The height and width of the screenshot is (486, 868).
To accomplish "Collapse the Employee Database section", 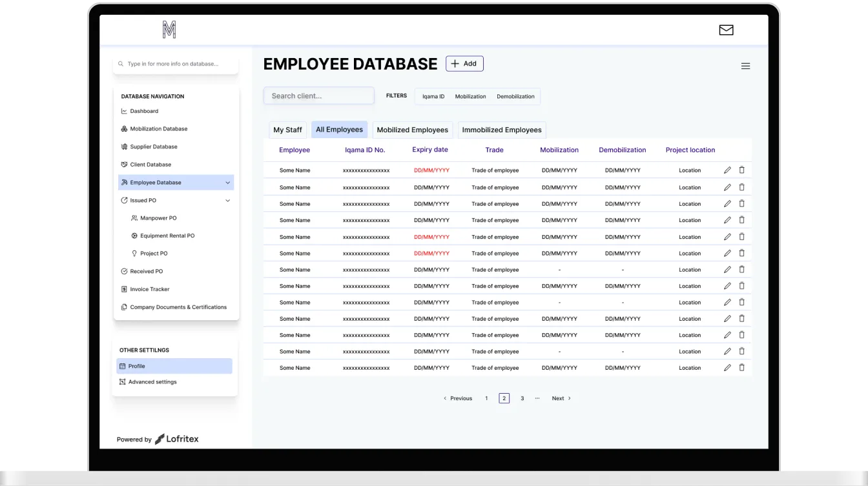I will pos(227,182).
